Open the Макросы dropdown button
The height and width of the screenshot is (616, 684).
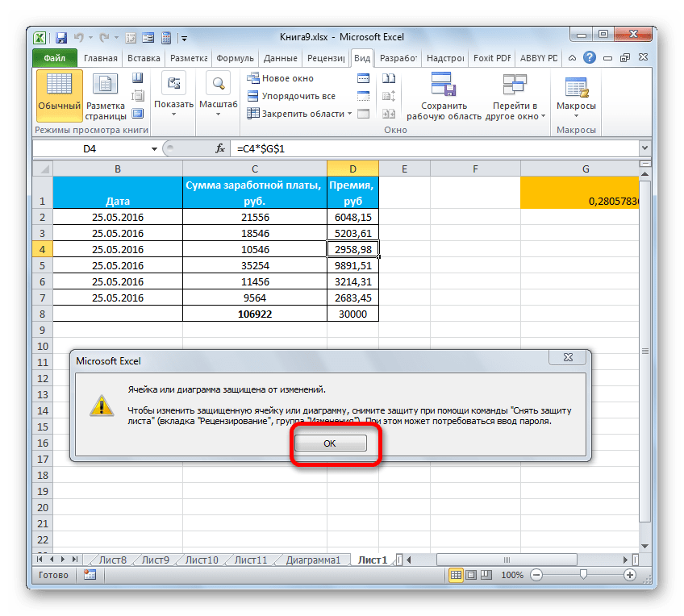[x=576, y=96]
